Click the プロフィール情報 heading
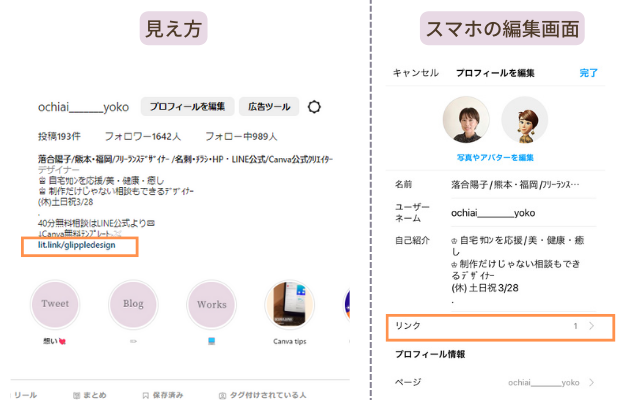This screenshot has width=640, height=400. [x=430, y=354]
